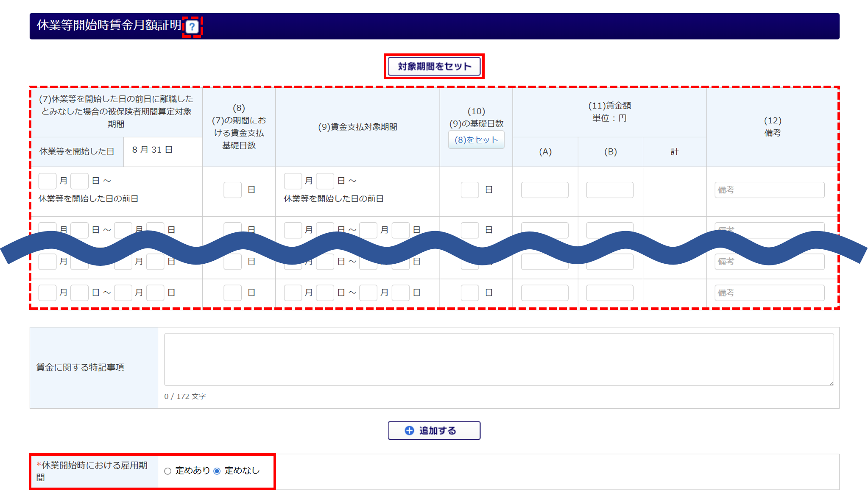Click first row wage amount (B) field

[609, 190]
